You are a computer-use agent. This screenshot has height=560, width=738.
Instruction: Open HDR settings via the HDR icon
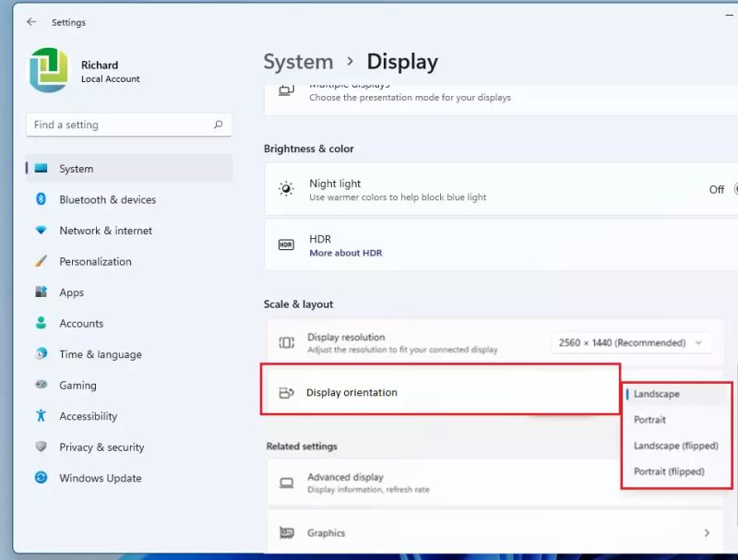coord(286,245)
